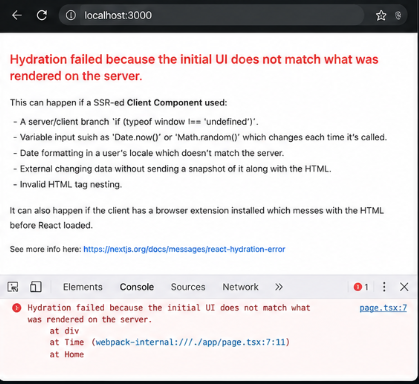Click the 'Date.now()' variable input bullet
The width and height of the screenshot is (419, 384).
point(200,137)
